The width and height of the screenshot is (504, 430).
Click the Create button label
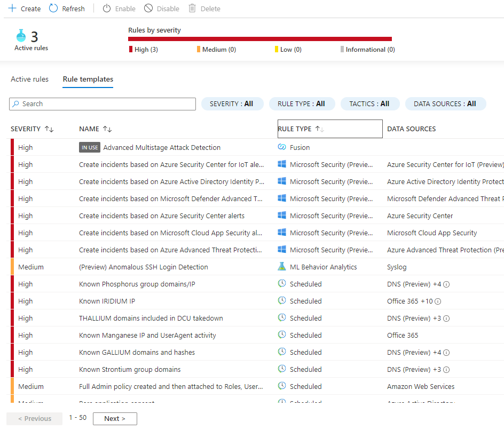pyautogui.click(x=31, y=9)
